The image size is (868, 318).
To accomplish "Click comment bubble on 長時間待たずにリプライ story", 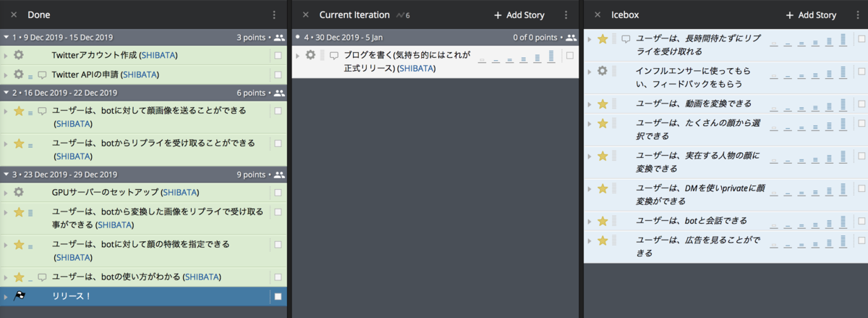I will point(626,38).
